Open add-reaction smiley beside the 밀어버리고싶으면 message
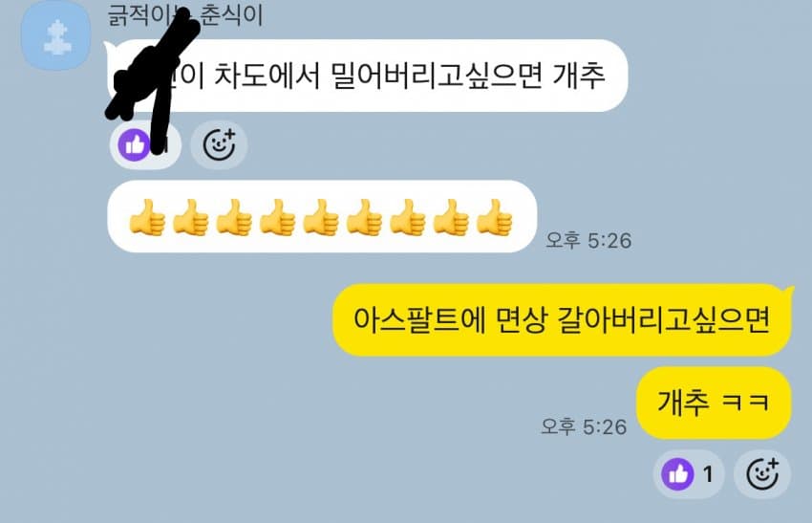The image size is (812, 523). 219,144
